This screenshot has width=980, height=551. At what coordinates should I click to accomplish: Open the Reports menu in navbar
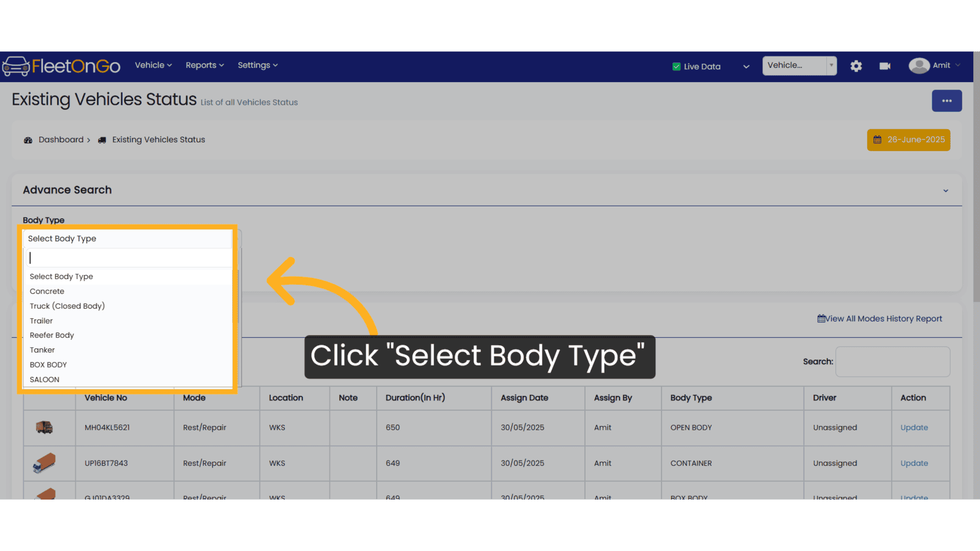pos(205,65)
